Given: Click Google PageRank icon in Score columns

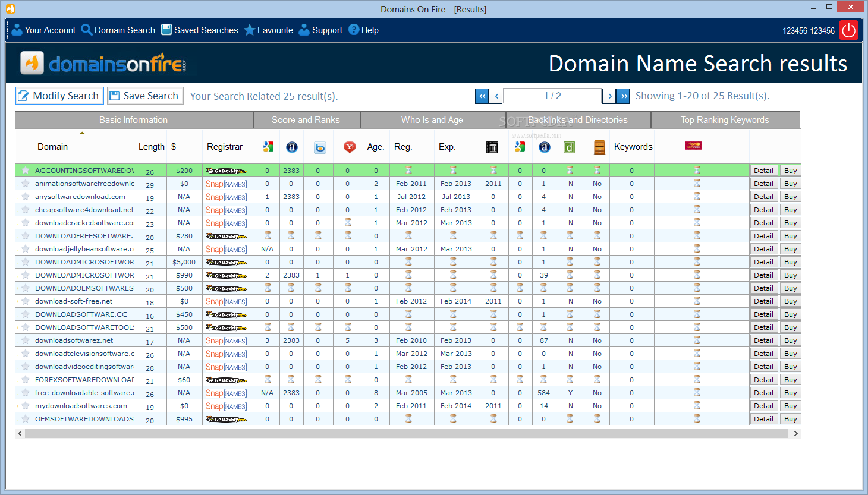Looking at the screenshot, I should pyautogui.click(x=268, y=147).
